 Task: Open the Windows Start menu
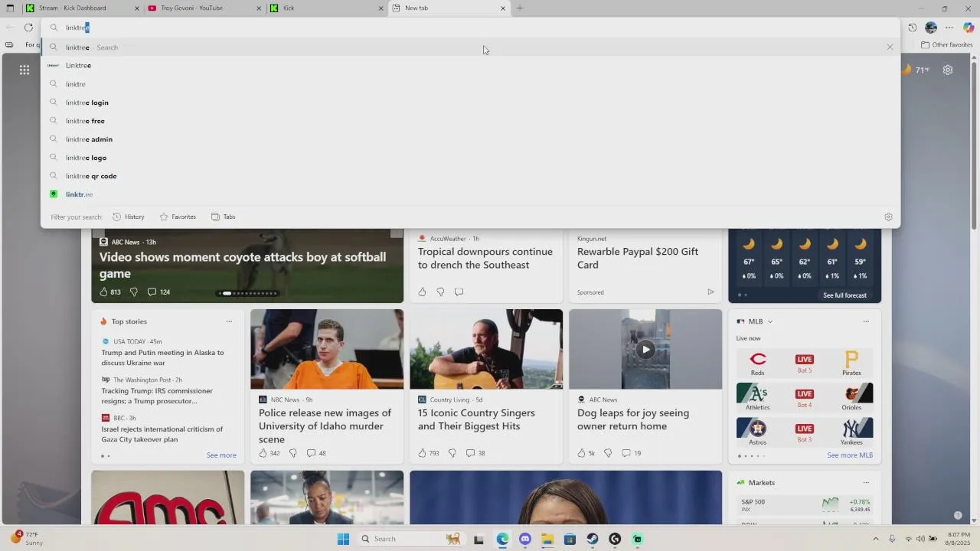[343, 539]
